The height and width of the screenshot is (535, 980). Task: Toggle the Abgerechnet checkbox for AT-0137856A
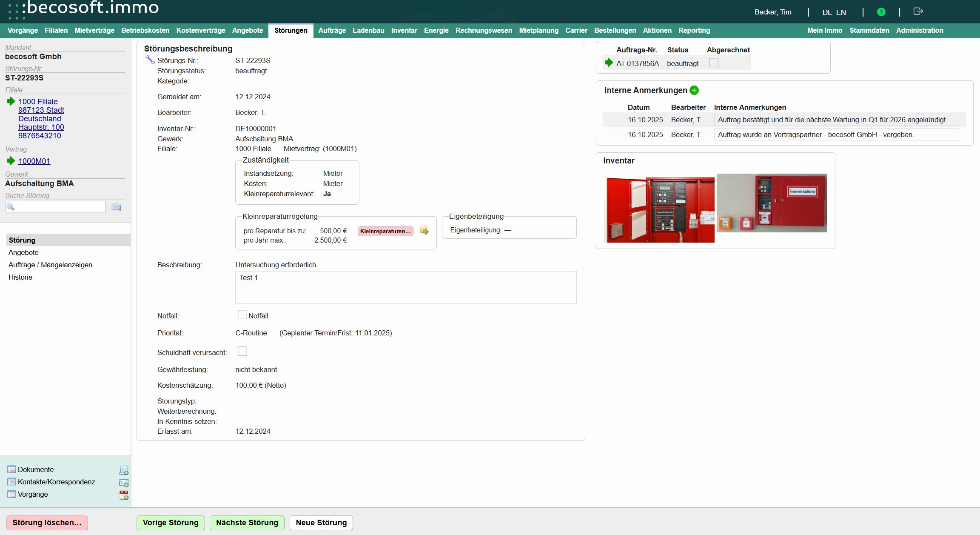pos(714,63)
